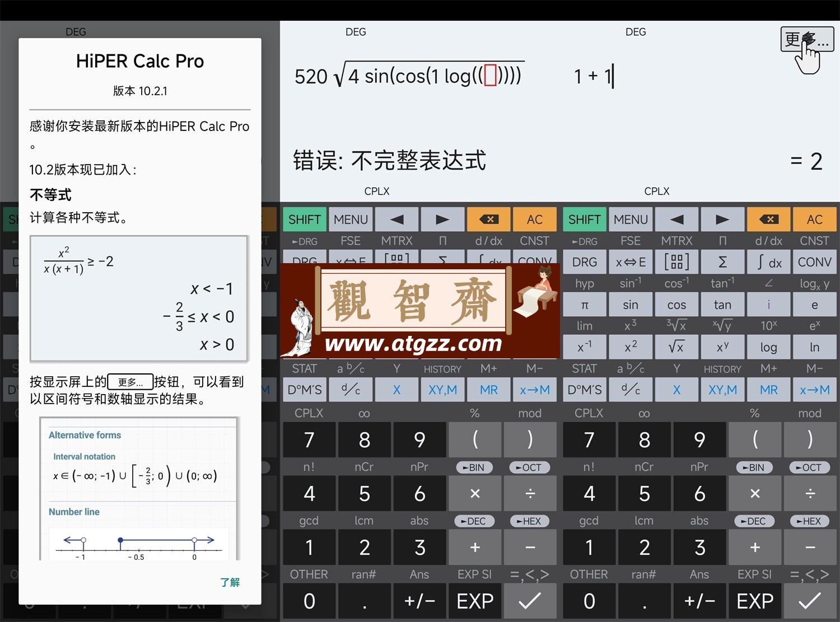This screenshot has height=622, width=840.
Task: Tap EXP on the right calculator
Action: pyautogui.click(x=755, y=601)
